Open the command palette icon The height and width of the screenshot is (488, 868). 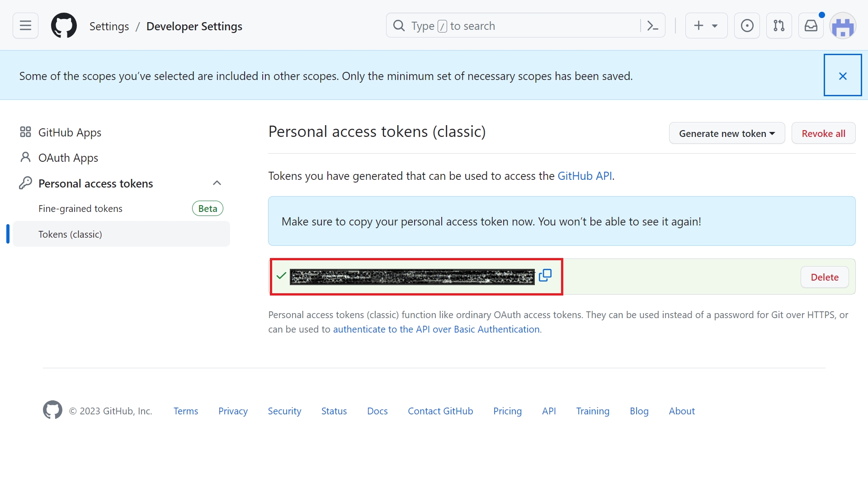[x=652, y=26]
